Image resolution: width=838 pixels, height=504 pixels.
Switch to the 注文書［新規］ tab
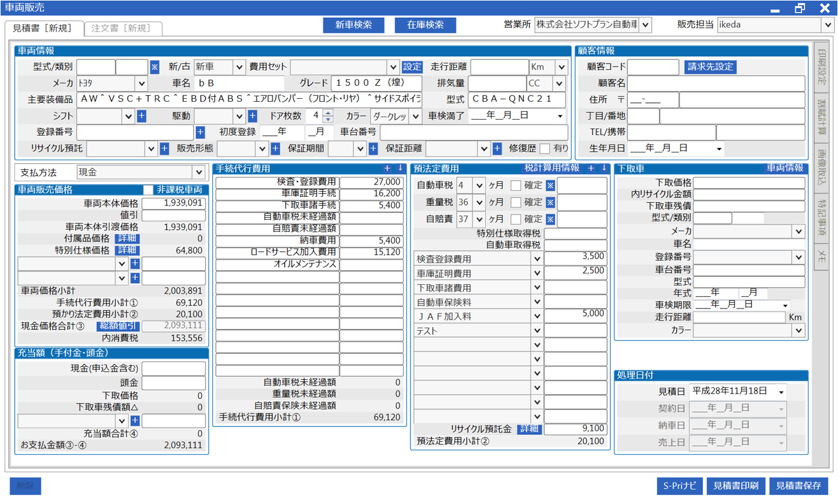pyautogui.click(x=122, y=28)
